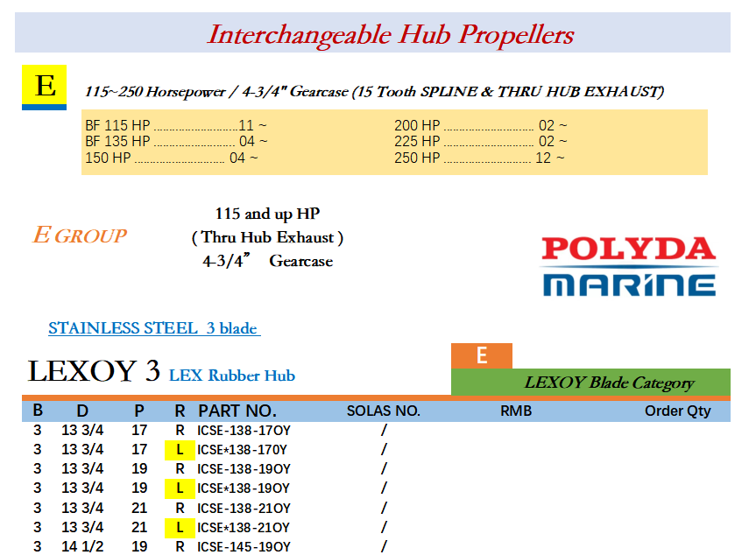Click the LEX Rubber Hub subtitle
The image size is (756, 555).
(232, 376)
